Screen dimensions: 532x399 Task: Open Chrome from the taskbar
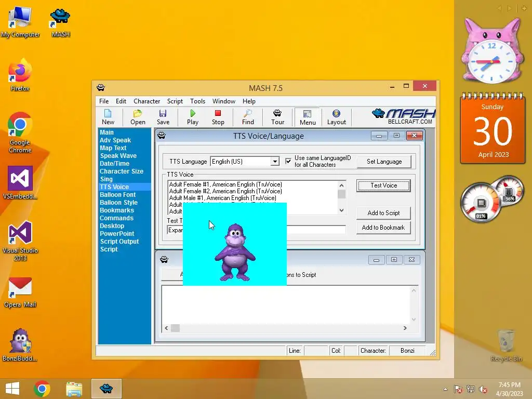42,389
